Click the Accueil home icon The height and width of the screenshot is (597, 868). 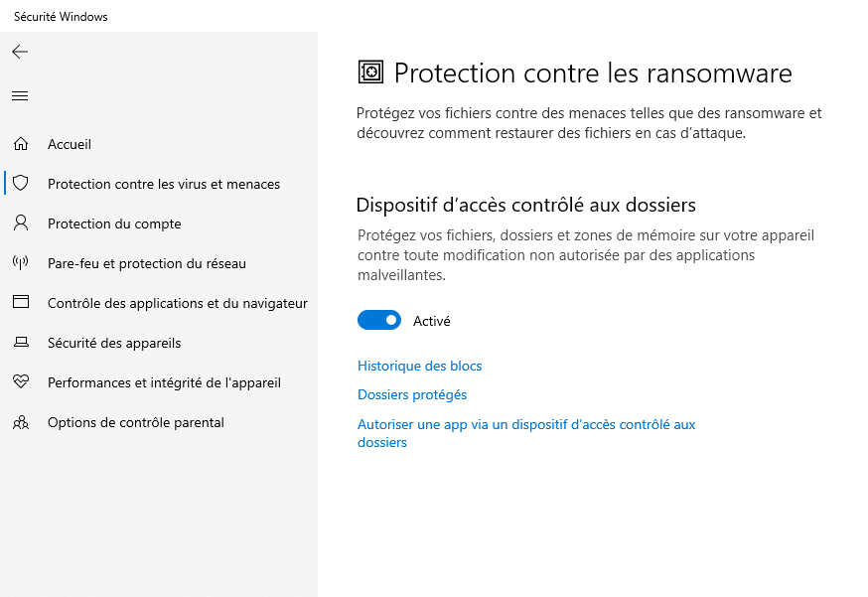click(x=21, y=144)
